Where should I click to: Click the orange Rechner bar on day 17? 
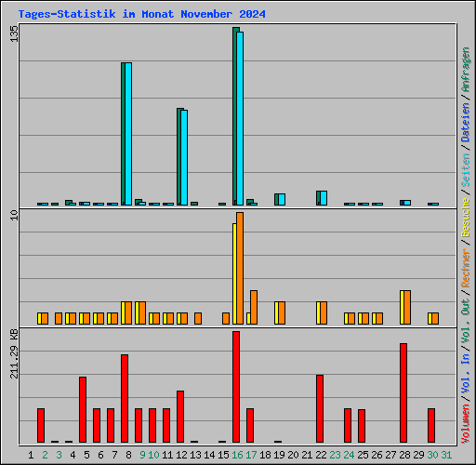click(x=254, y=308)
